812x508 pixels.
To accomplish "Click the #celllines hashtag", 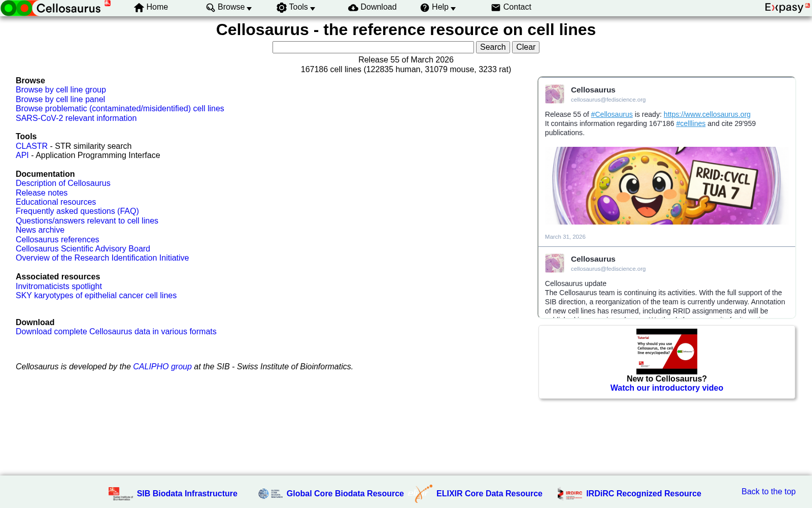I will click(x=691, y=123).
